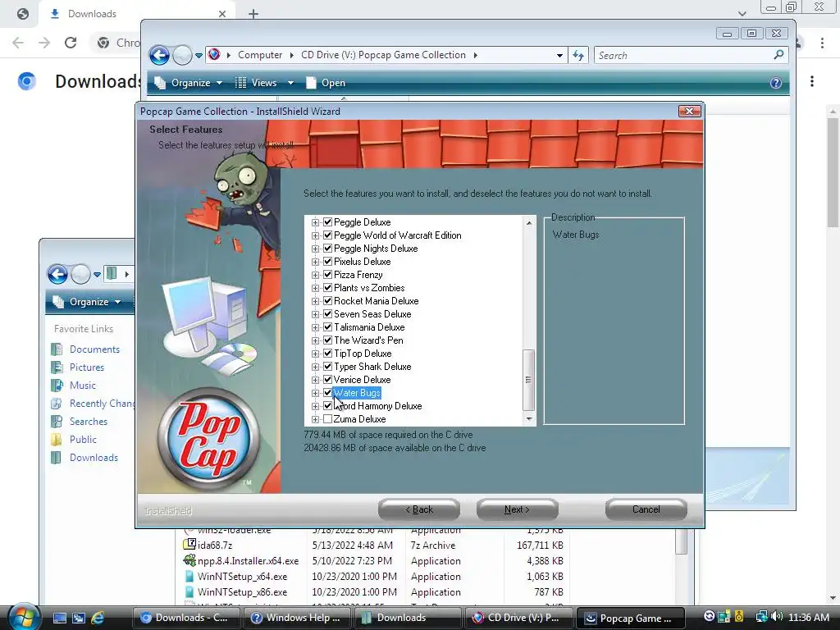
Task: Toggle the Peggle Nights Deluxe checkbox
Action: point(328,249)
